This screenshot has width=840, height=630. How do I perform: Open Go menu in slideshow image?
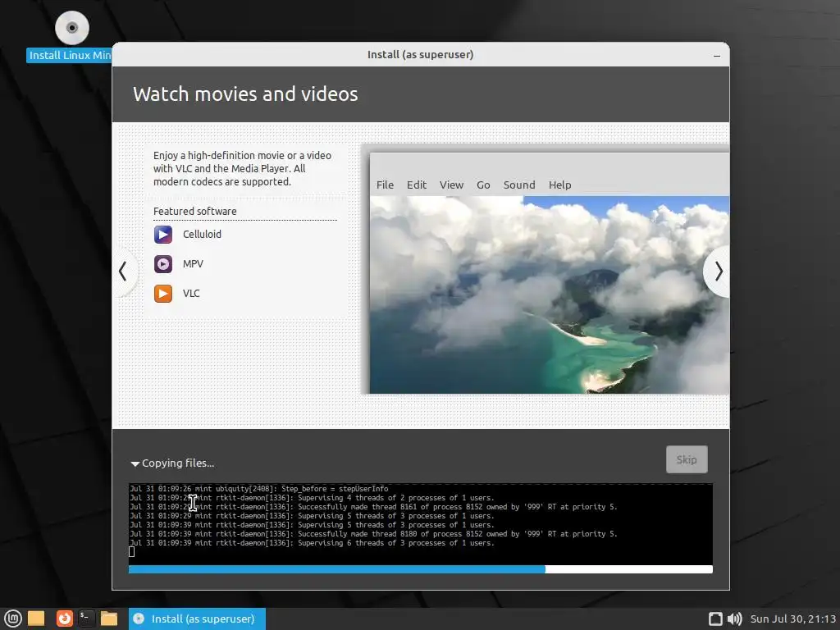(483, 185)
